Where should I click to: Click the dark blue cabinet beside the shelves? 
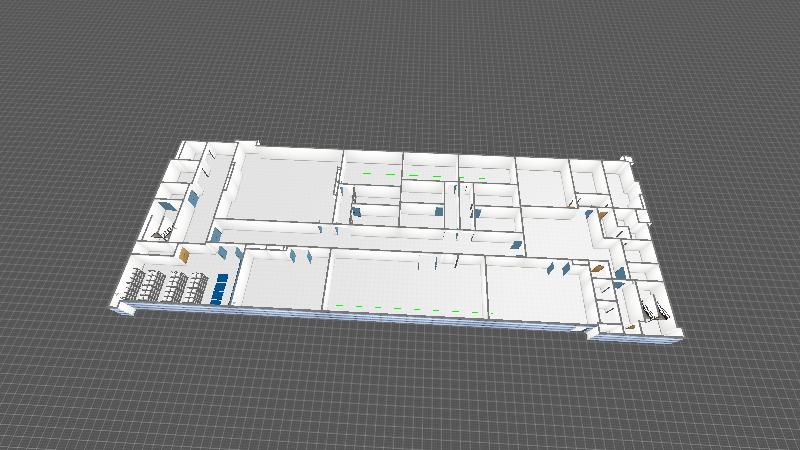coord(219,289)
